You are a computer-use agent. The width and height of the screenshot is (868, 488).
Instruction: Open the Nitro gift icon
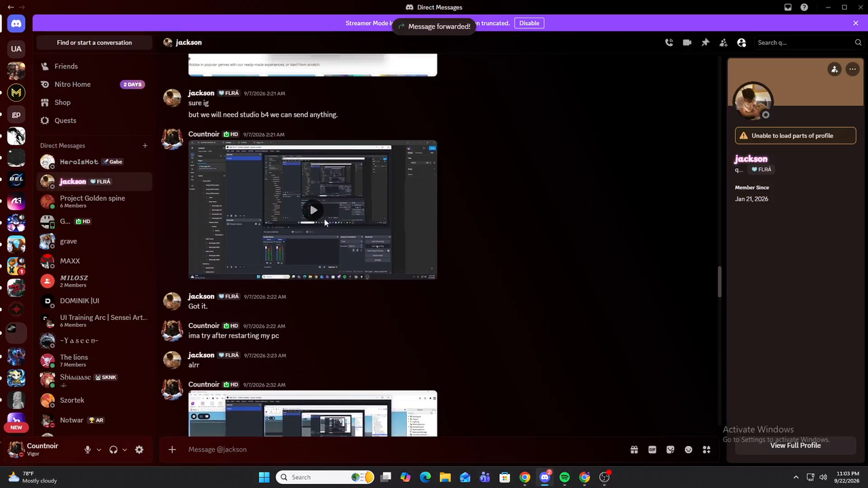point(634,449)
